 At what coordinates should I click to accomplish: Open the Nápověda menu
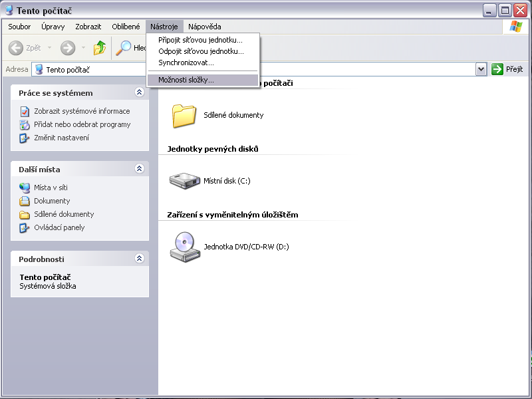(x=205, y=27)
